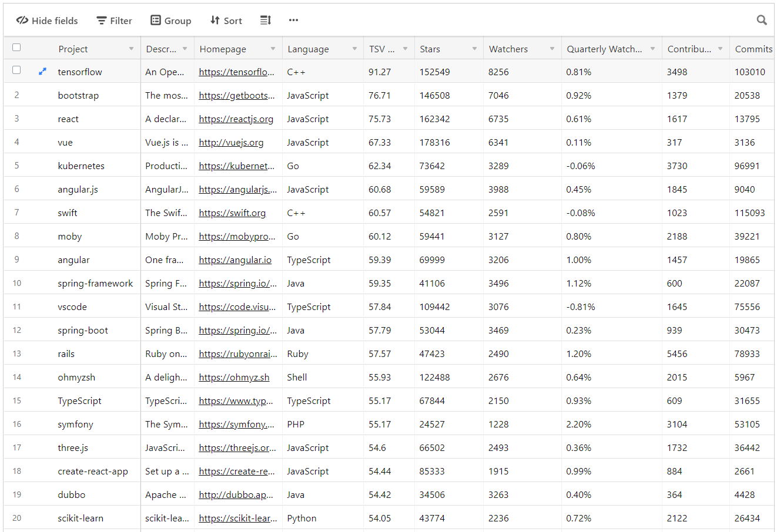Click the search magnifier icon
The height and width of the screenshot is (532, 777).
[x=762, y=21]
